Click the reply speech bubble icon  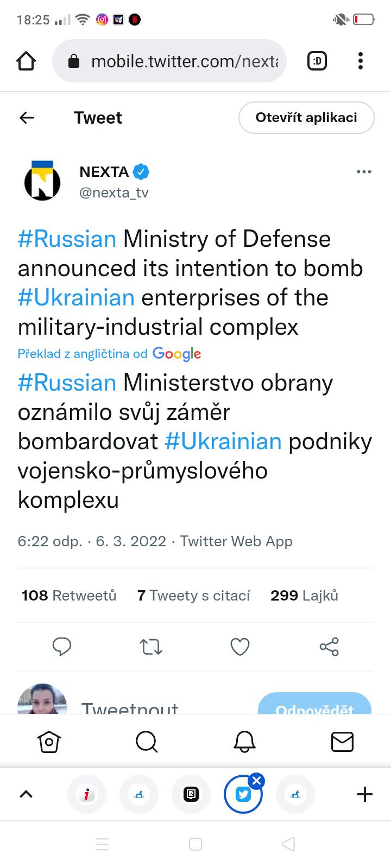tap(62, 647)
